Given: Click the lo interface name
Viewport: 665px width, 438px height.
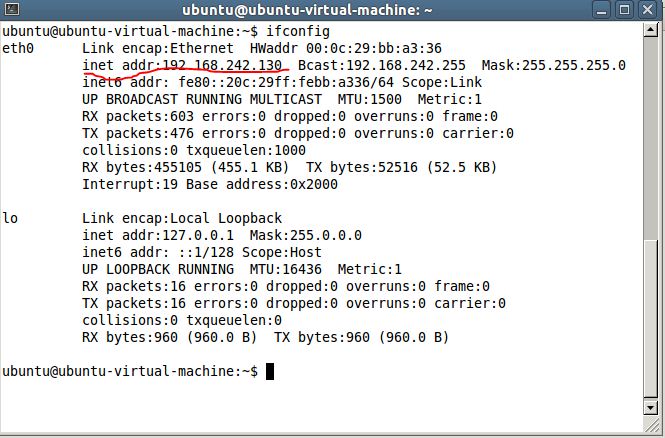Looking at the screenshot, I should (x=10, y=218).
